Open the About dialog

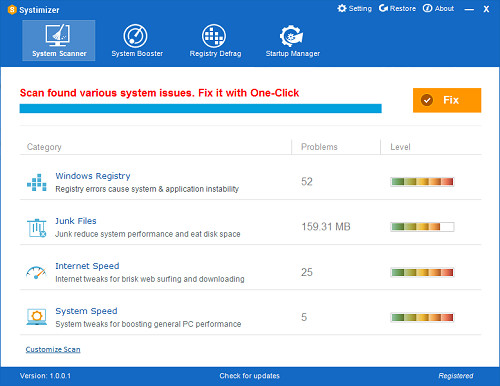coord(438,8)
